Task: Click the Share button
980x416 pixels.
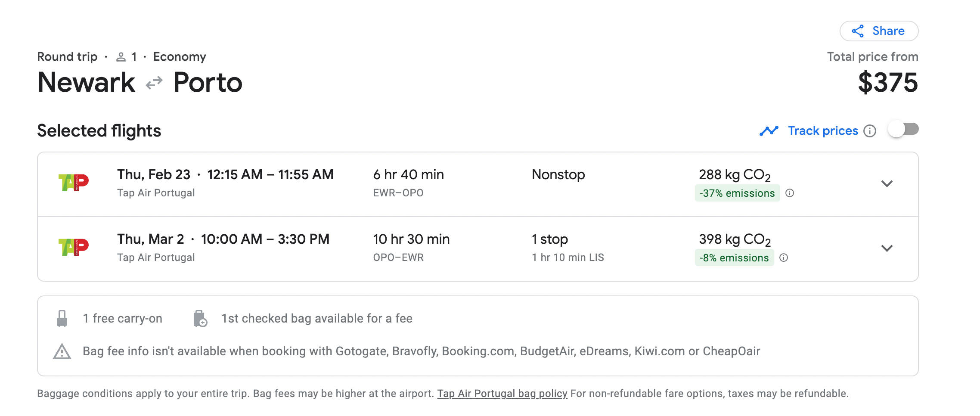Action: [879, 31]
